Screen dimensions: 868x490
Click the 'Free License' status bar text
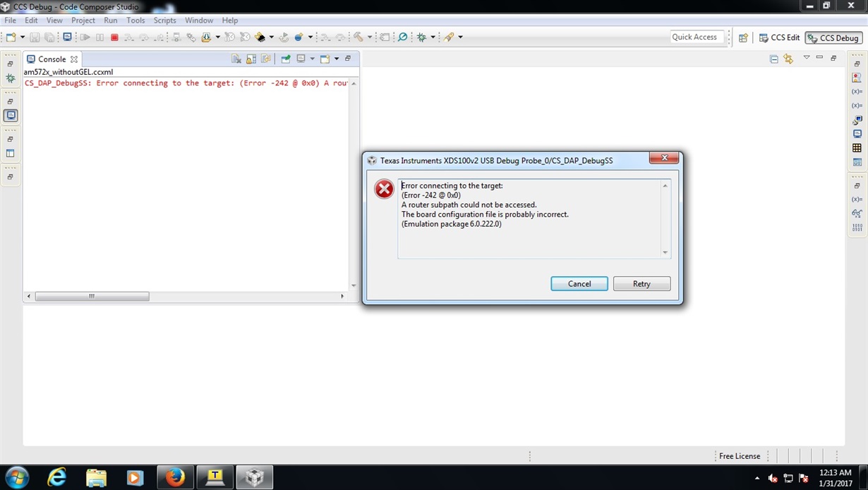[x=740, y=456]
